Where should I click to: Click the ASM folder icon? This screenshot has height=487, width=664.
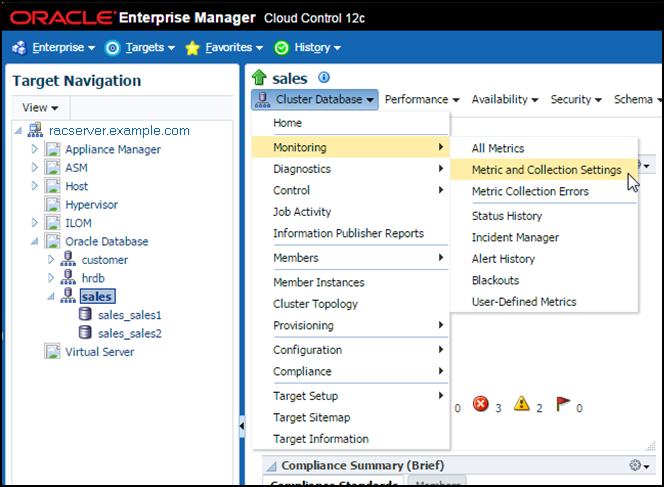[x=53, y=167]
